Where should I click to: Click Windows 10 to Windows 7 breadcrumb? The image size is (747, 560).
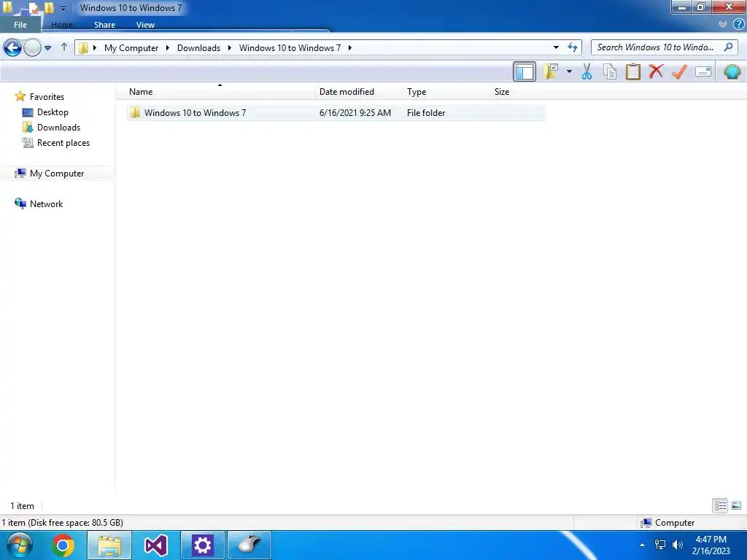290,47
